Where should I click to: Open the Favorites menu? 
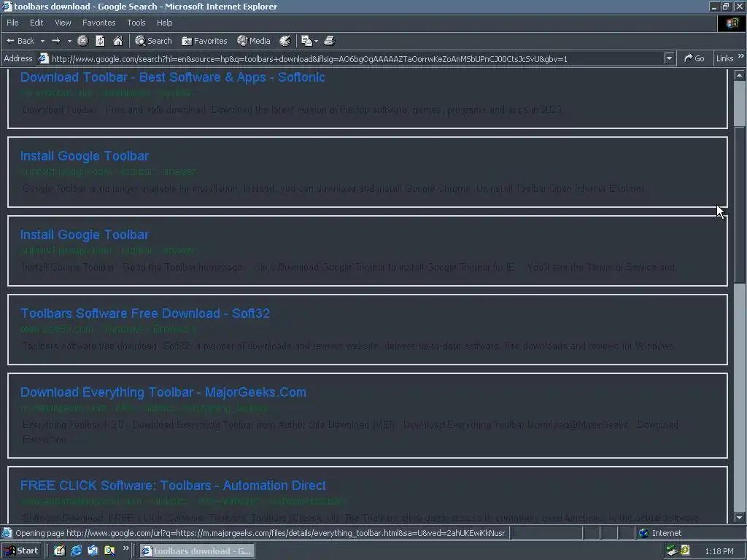point(98,23)
